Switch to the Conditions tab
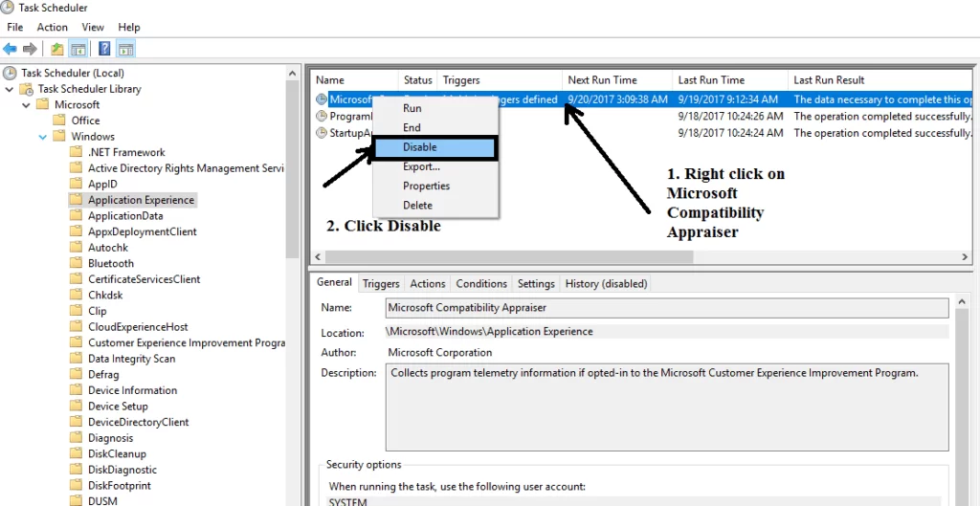This screenshot has height=506, width=980. [481, 284]
